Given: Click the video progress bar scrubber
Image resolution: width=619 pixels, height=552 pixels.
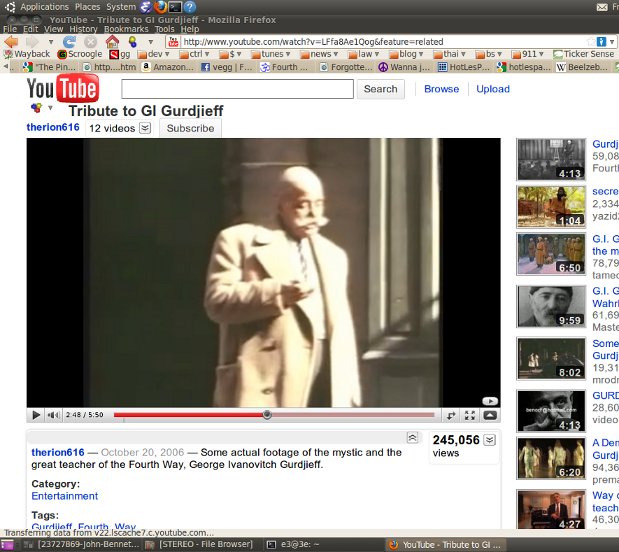Looking at the screenshot, I should 267,415.
